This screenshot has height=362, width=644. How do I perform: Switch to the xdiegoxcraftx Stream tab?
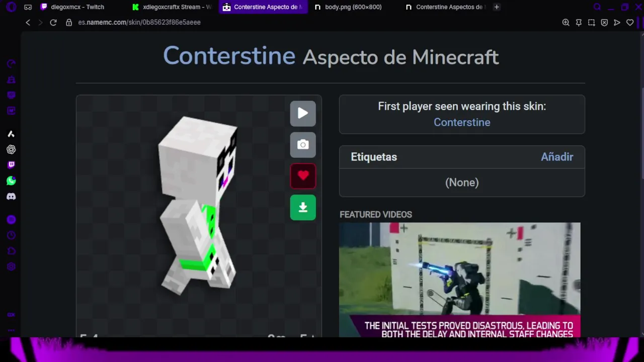(172, 7)
